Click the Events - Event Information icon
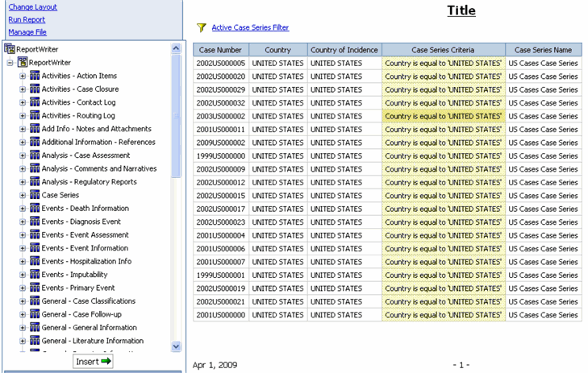 tap(35, 248)
